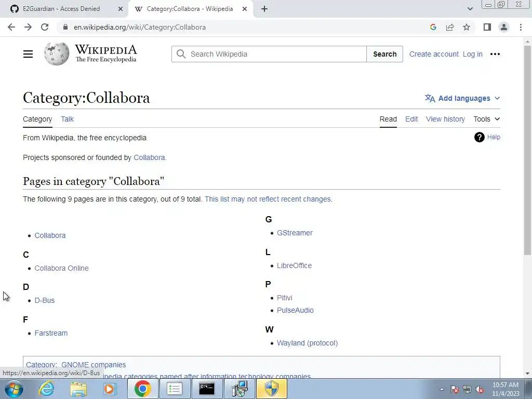Expand the Tools dropdown menu
This screenshot has width=532, height=399.
[x=486, y=119]
